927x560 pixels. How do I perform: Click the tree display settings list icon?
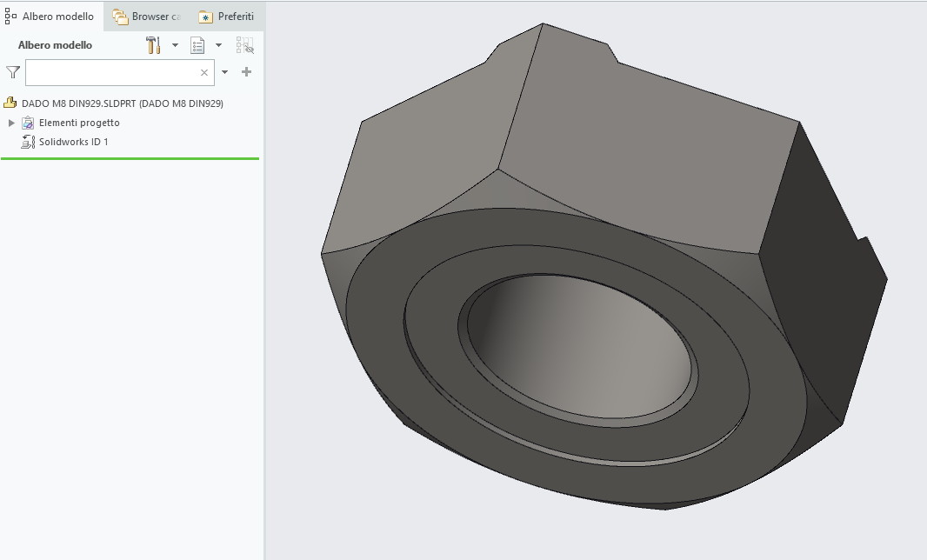click(198, 44)
